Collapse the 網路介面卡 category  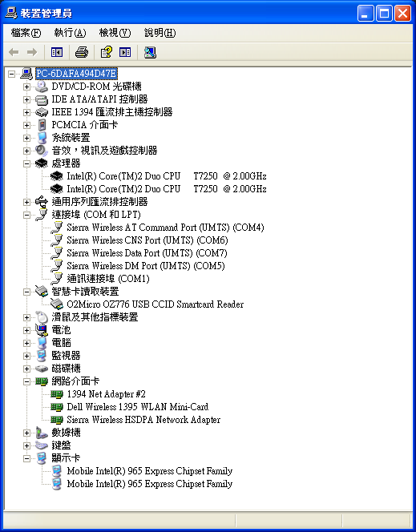(x=26, y=381)
